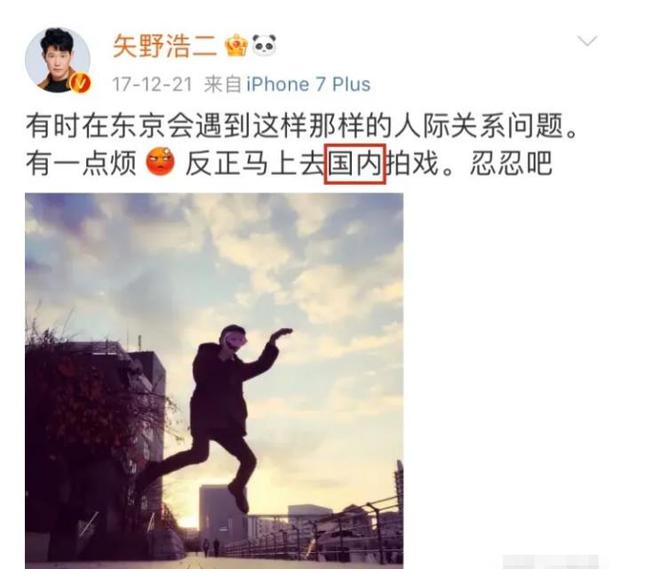Image resolution: width=660 pixels, height=569 pixels.
Task: Open the post options chevron menu
Action: (x=587, y=41)
